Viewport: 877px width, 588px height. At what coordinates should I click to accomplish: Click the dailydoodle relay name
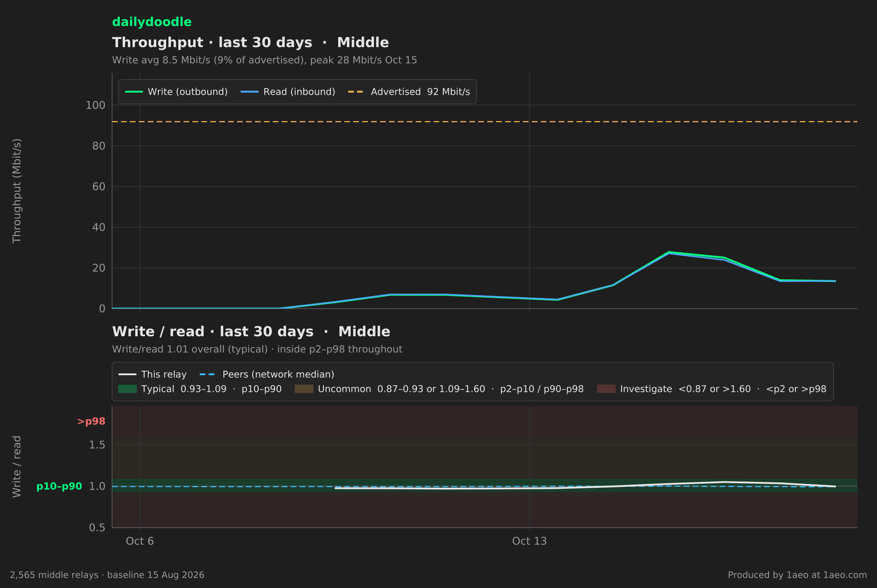click(152, 22)
